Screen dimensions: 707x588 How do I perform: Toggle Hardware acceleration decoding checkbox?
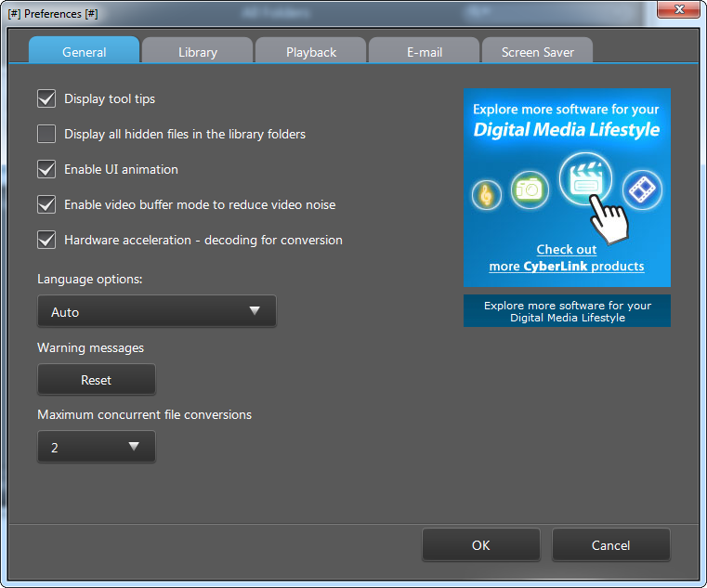tap(46, 240)
